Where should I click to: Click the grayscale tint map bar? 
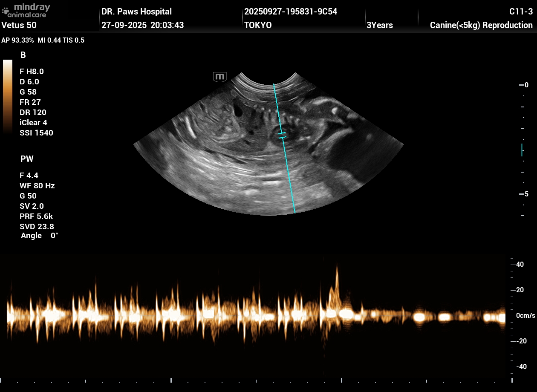tap(8, 96)
